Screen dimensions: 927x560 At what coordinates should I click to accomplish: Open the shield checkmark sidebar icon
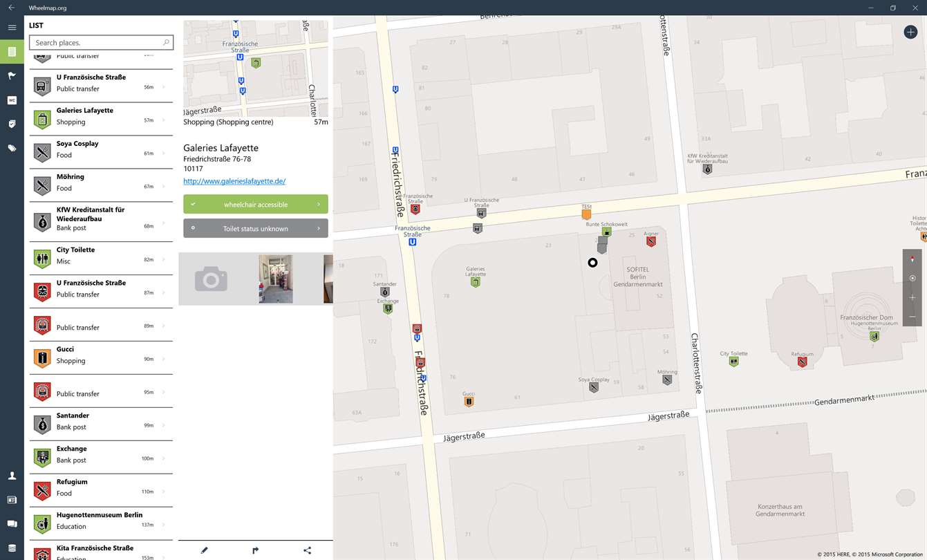click(x=12, y=124)
